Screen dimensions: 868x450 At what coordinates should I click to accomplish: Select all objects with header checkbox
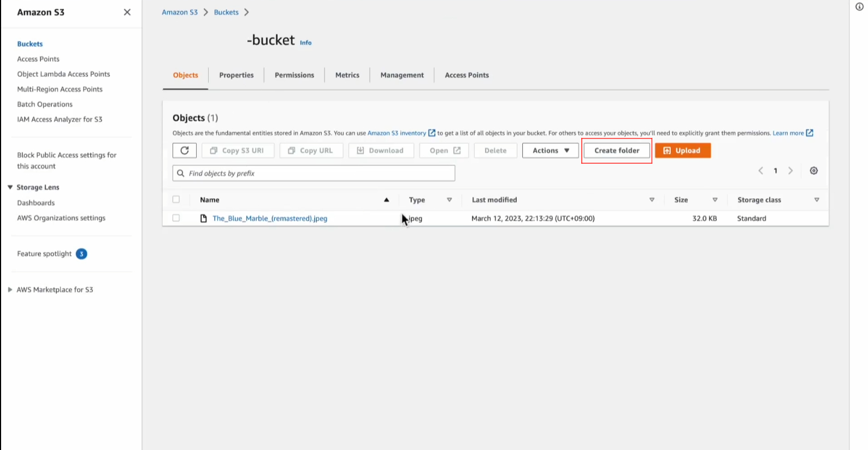coord(176,199)
